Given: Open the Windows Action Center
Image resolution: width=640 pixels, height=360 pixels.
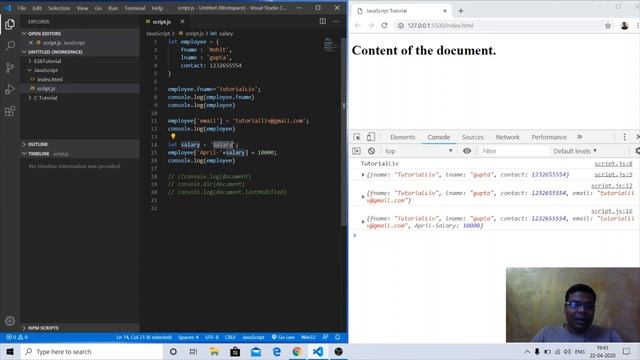Looking at the screenshot, I should coord(627,351).
